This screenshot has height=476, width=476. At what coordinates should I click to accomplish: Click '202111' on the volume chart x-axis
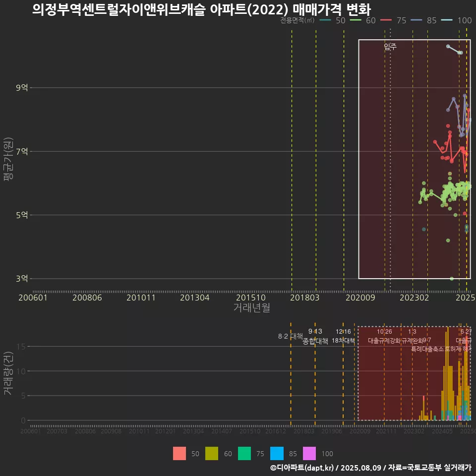(x=386, y=431)
